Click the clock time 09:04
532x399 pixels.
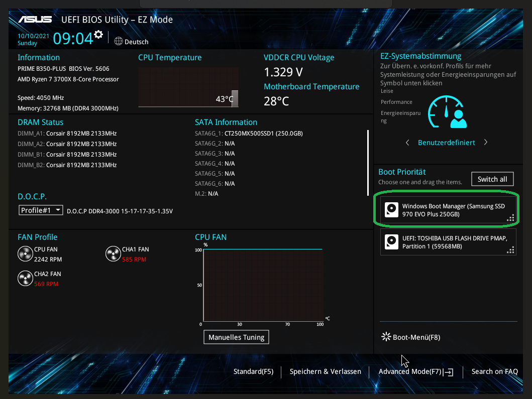coord(73,38)
